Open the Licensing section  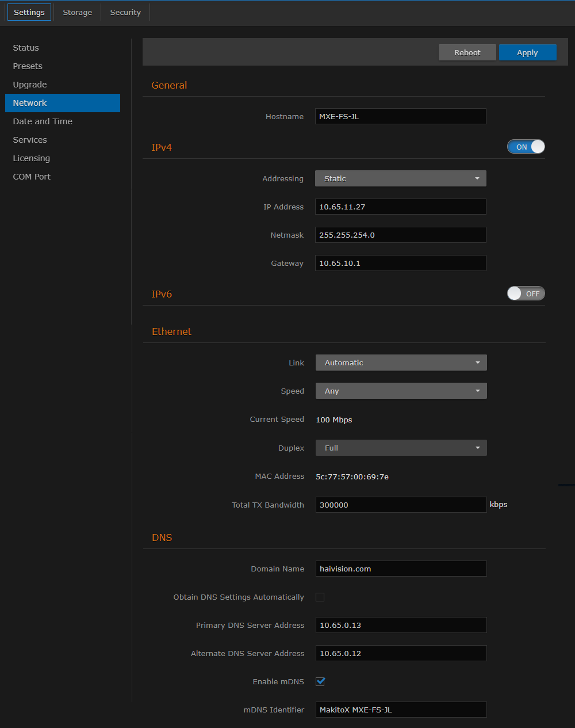point(31,158)
